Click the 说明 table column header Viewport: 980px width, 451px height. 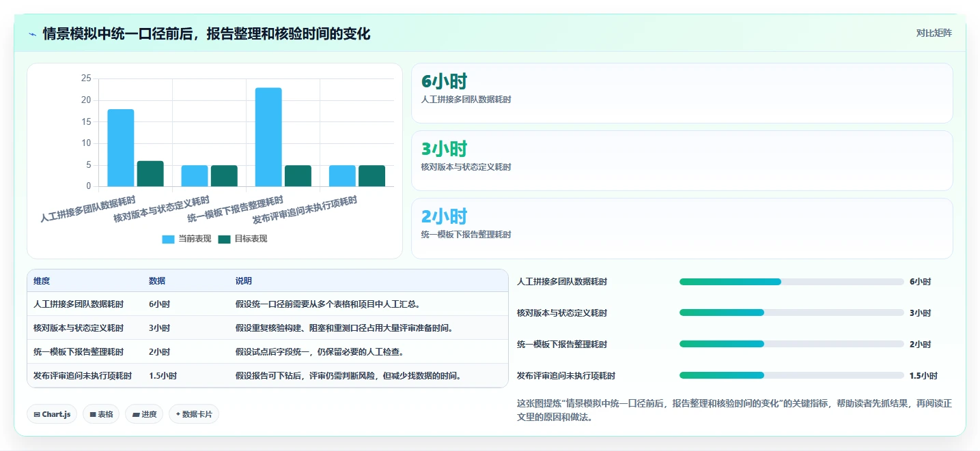pos(244,281)
